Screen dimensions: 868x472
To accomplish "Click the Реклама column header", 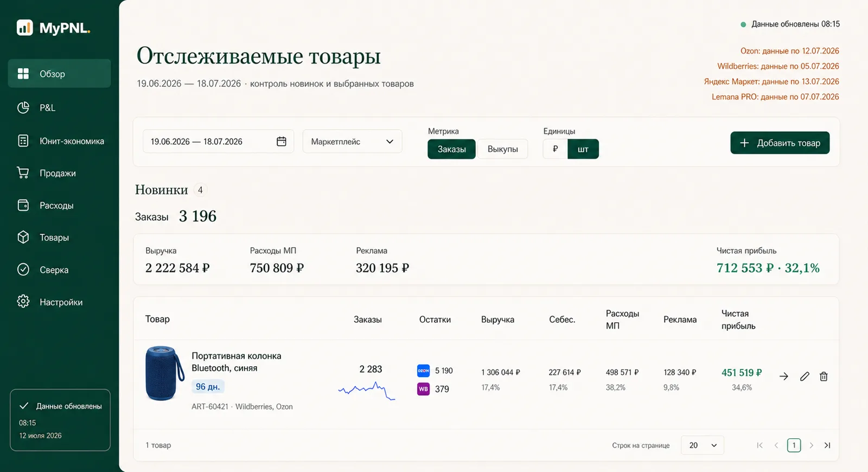I will (x=680, y=320).
